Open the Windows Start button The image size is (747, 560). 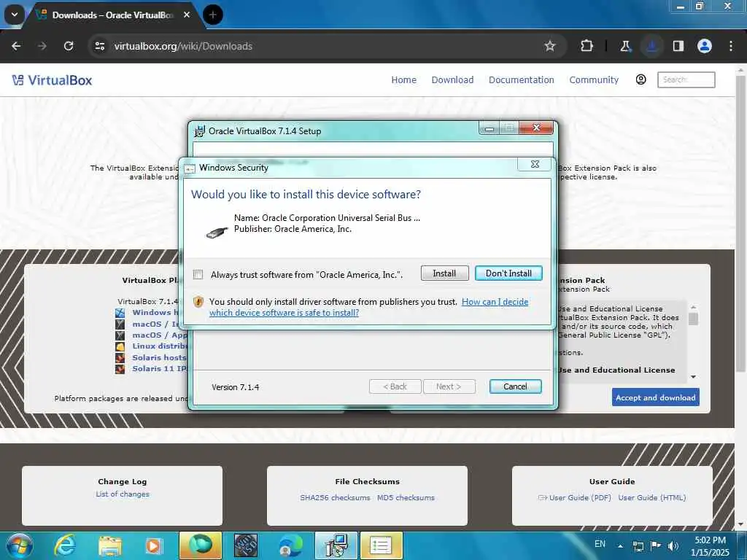pos(19,545)
